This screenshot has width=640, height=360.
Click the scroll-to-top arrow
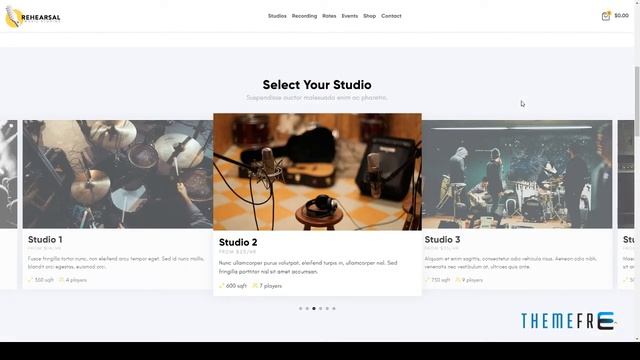point(616,323)
